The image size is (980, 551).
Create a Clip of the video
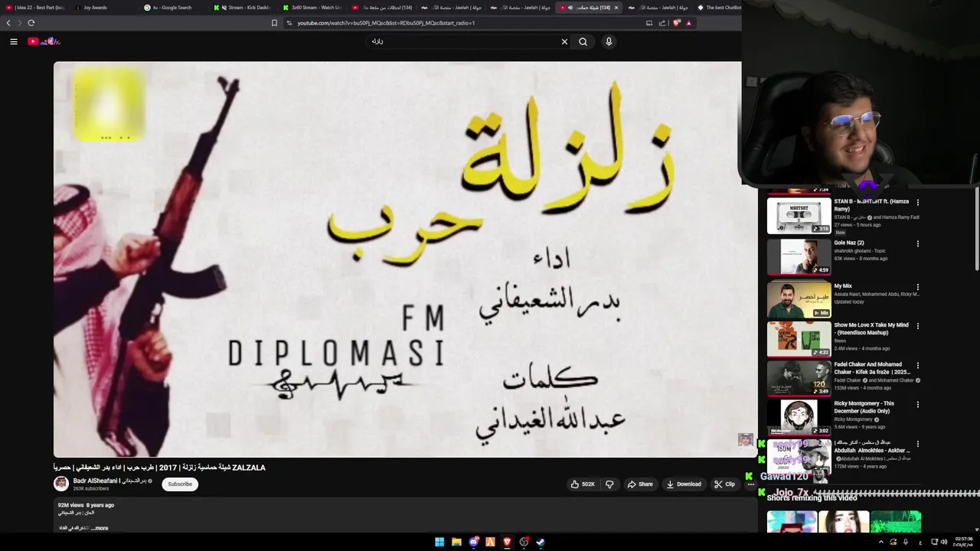[724, 484]
